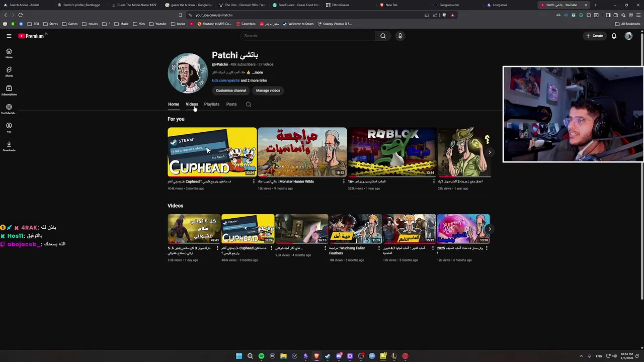This screenshot has height=362, width=644.
Task: Open Discord from the taskbar
Action: tap(339, 356)
